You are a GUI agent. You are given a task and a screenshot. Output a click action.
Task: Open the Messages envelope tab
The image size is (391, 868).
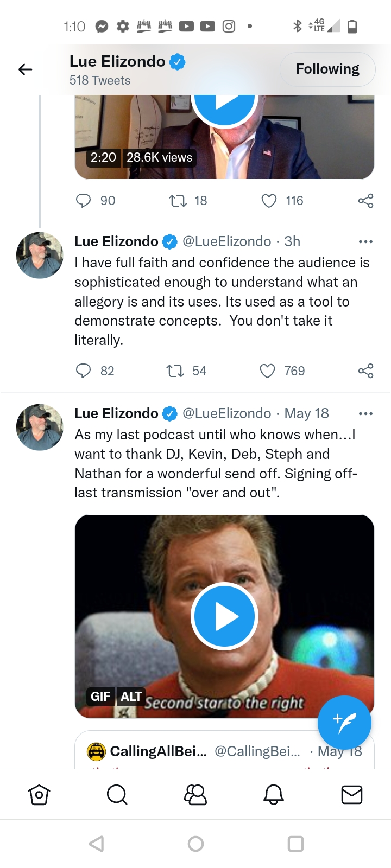(x=352, y=795)
